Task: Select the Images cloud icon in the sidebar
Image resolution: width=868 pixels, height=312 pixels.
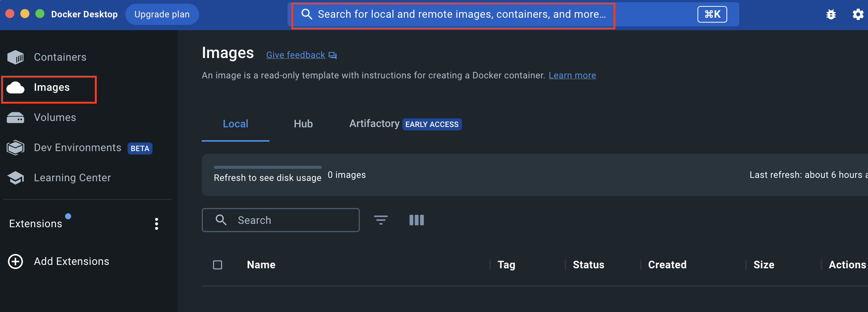Action: click(15, 87)
